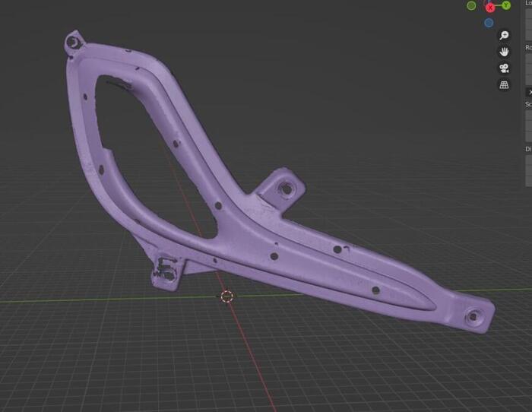Click the unlabeled green negative Y gizmo circle

[471, 6]
